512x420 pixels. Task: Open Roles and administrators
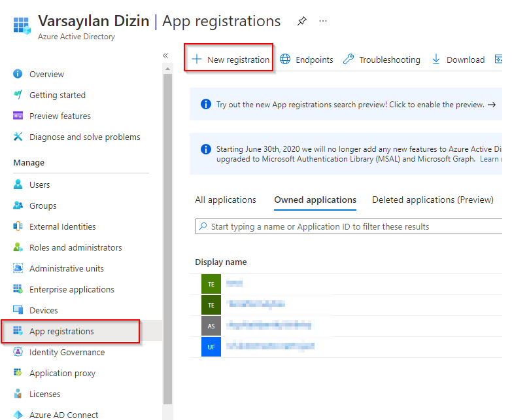75,247
